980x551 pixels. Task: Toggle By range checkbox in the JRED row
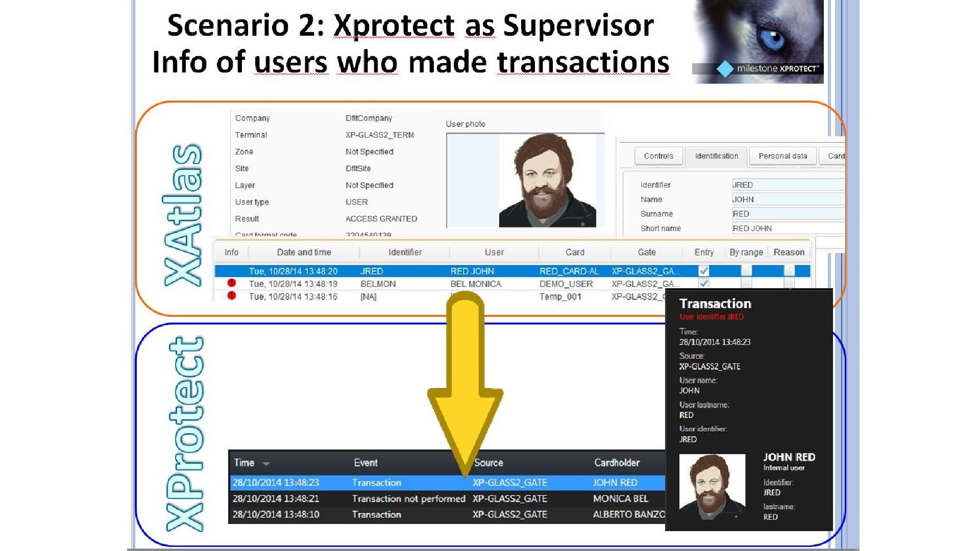click(746, 270)
